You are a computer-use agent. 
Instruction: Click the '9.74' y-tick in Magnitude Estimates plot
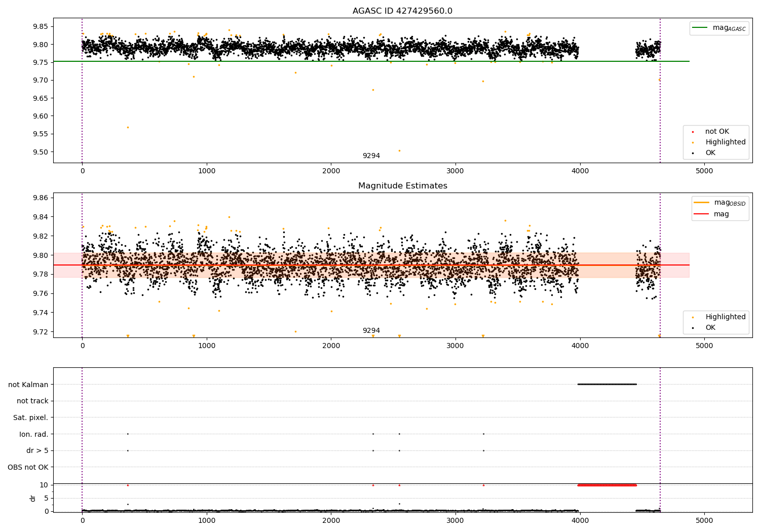coord(40,313)
